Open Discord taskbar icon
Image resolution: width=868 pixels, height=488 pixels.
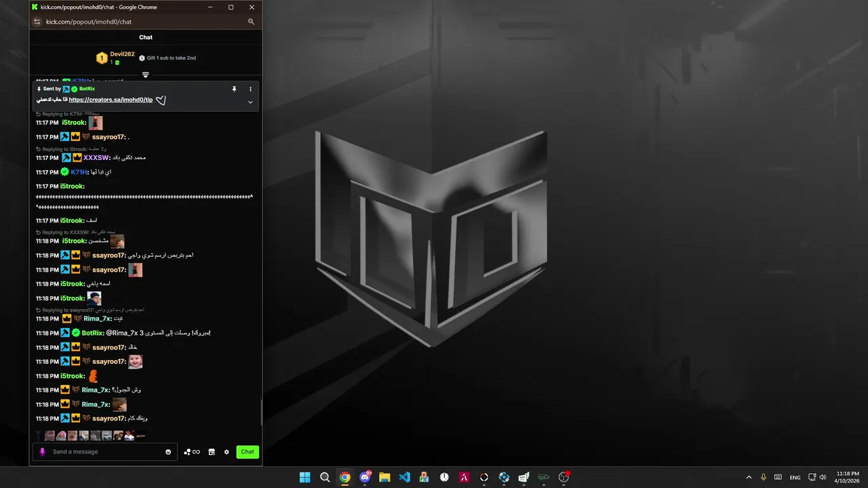365,477
